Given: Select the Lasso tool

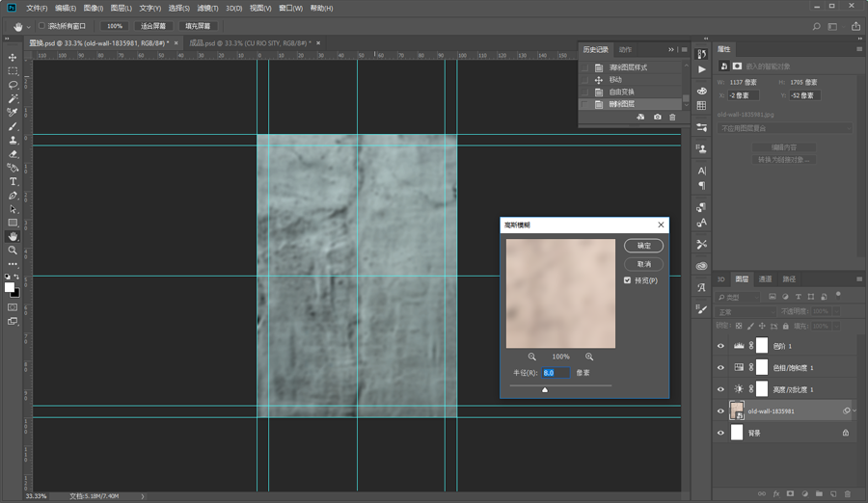Looking at the screenshot, I should pos(14,85).
